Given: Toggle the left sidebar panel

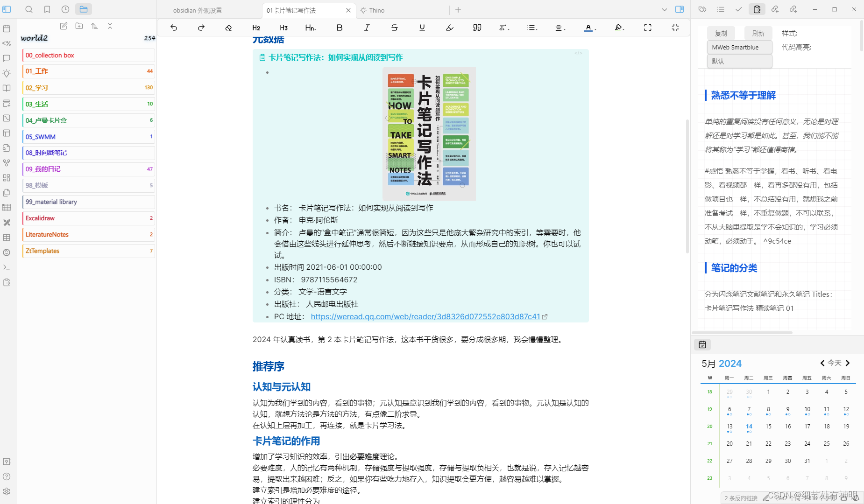Looking at the screenshot, I should click(x=7, y=9).
